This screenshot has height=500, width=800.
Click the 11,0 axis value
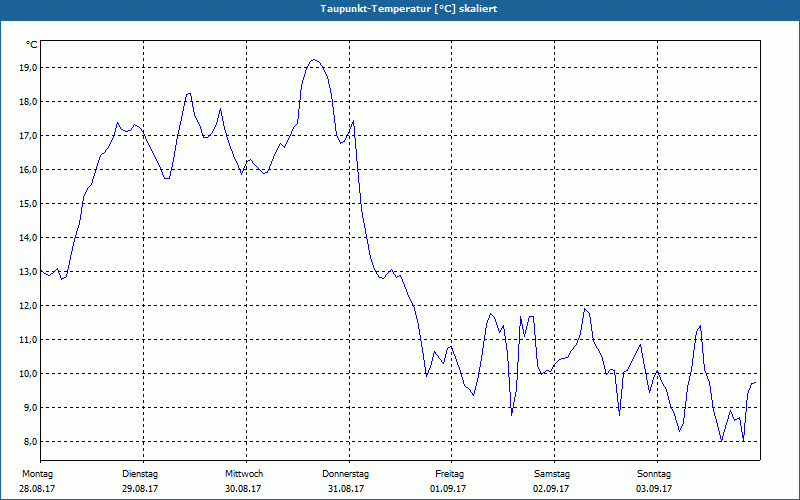pyautogui.click(x=27, y=340)
